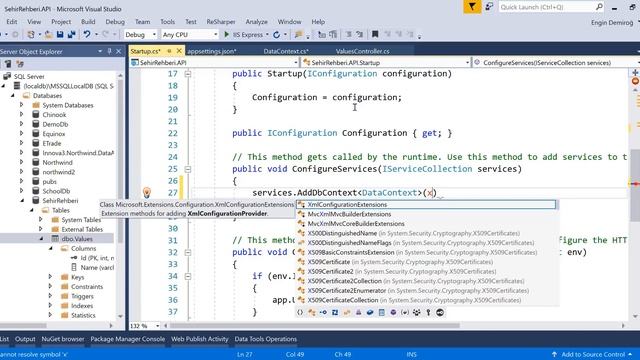Collapse the code block at line 32
Screen dimensions: 640x360
coord(188,253)
